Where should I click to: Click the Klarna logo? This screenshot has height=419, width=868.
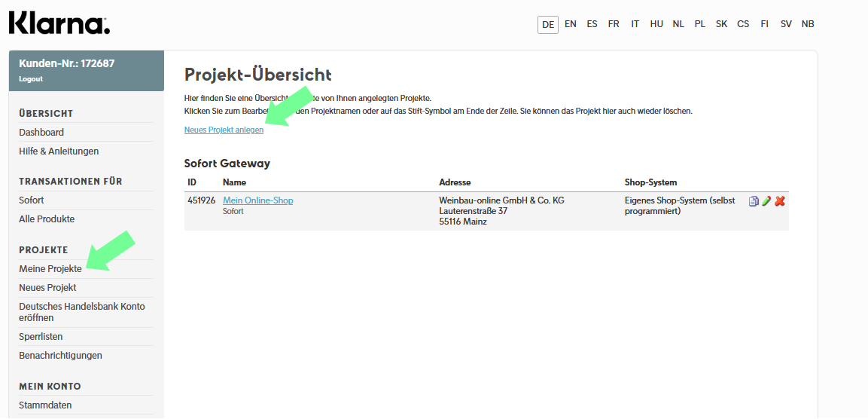59,24
